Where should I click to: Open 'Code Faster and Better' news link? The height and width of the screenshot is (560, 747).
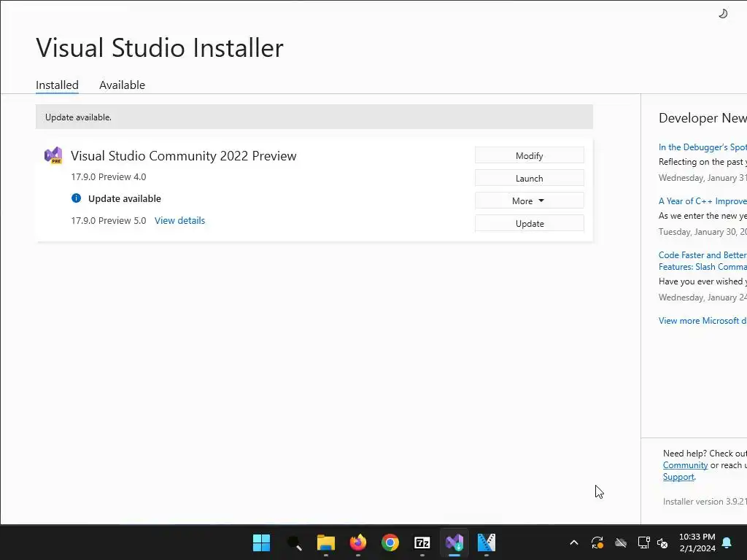703,260
